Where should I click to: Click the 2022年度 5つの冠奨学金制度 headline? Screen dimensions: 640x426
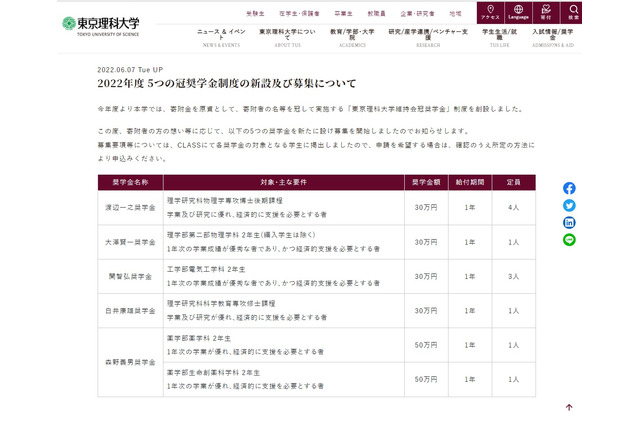tap(227, 83)
